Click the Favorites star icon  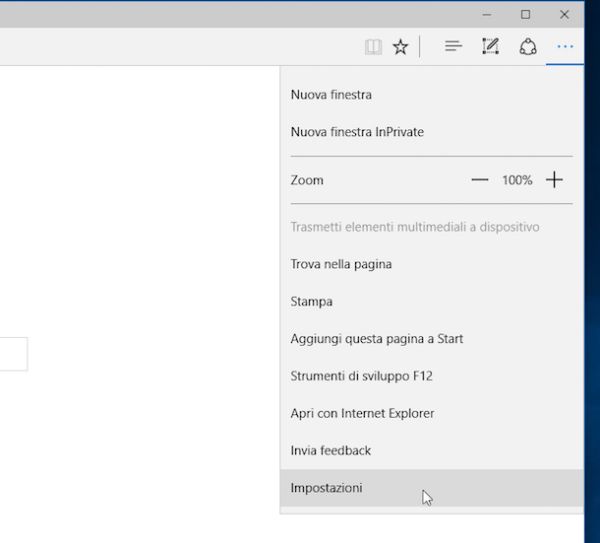pos(400,47)
